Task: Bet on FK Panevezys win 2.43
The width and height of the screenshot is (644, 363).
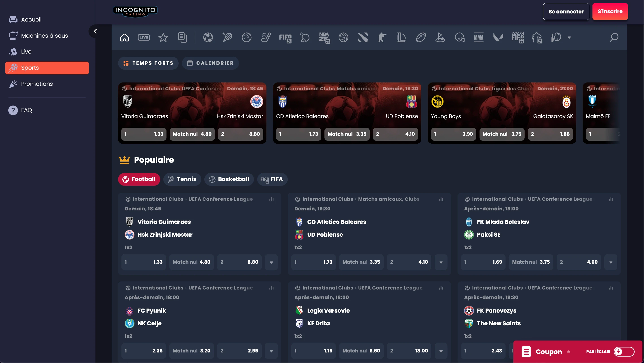Action: point(483,351)
